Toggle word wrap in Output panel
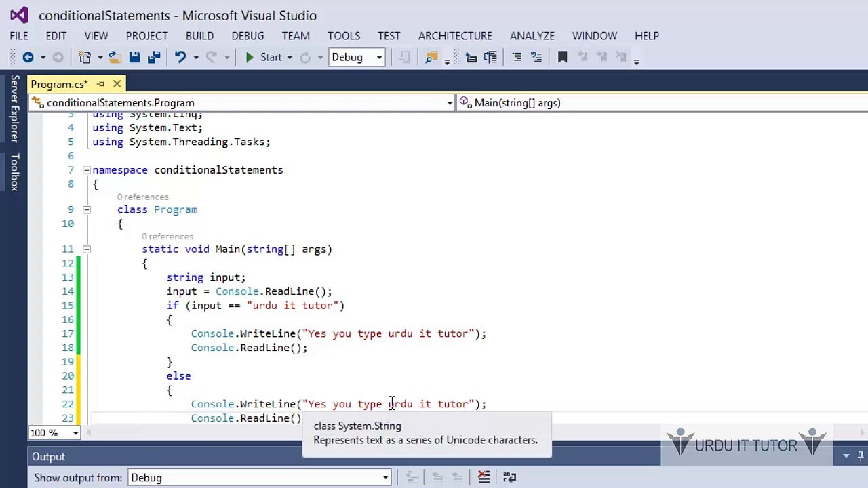The width and height of the screenshot is (868, 488). click(509, 477)
